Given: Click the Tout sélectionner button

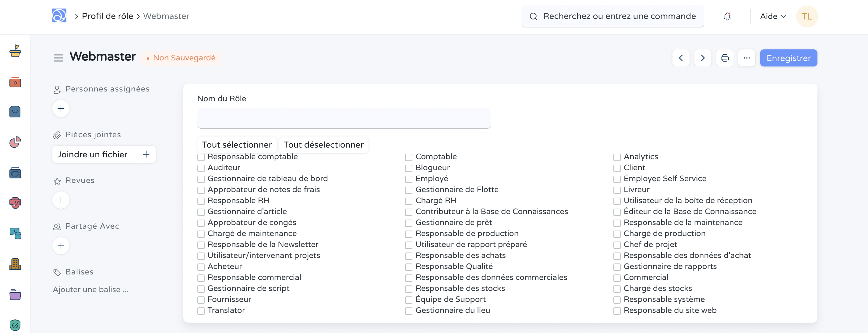Looking at the screenshot, I should [x=237, y=145].
